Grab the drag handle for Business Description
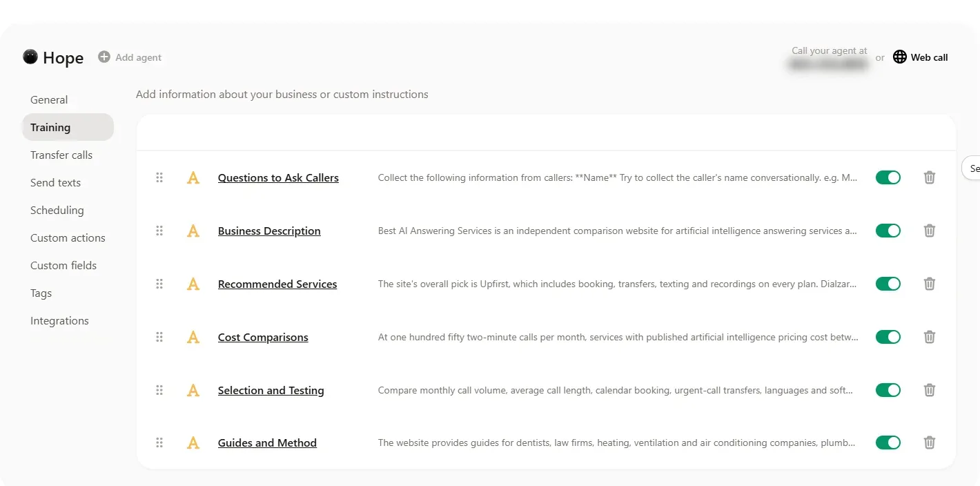The height and width of the screenshot is (486, 980). [159, 231]
